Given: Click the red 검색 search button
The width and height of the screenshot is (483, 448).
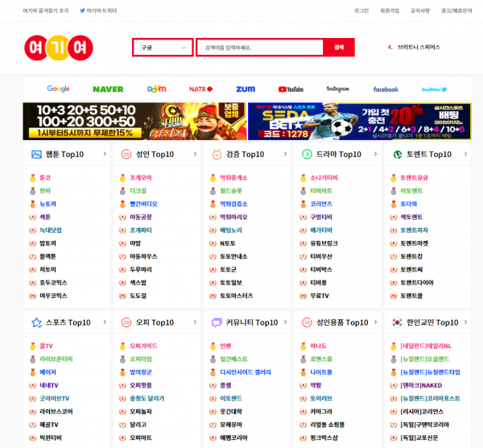Looking at the screenshot, I should click(x=338, y=48).
